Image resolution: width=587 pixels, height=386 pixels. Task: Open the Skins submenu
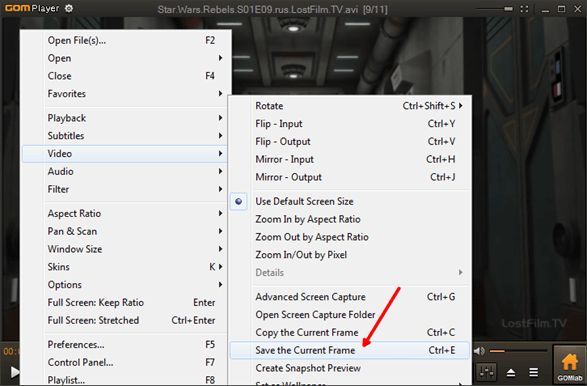(125, 267)
